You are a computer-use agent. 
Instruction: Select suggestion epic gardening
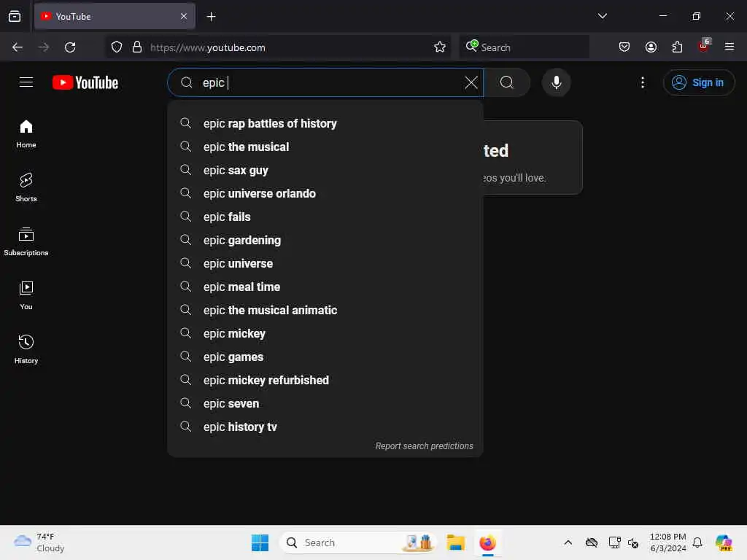(325, 240)
